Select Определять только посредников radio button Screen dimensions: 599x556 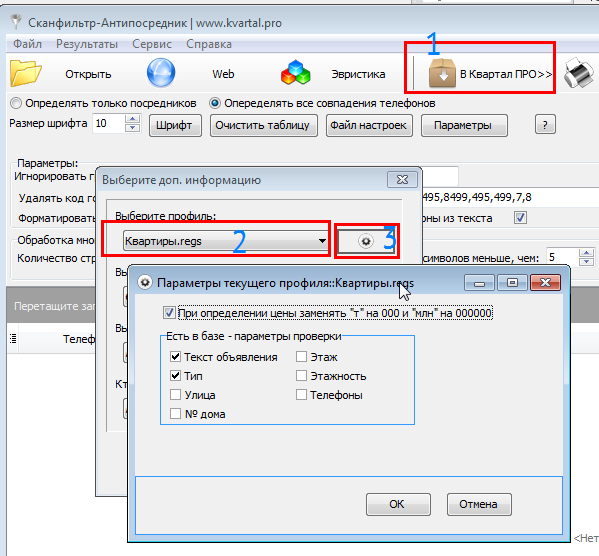(x=16, y=103)
